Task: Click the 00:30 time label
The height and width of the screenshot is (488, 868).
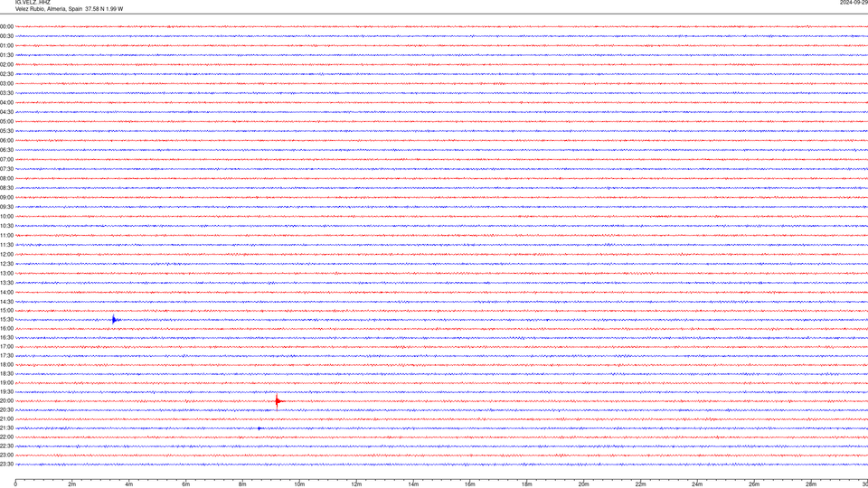Action: click(x=6, y=36)
